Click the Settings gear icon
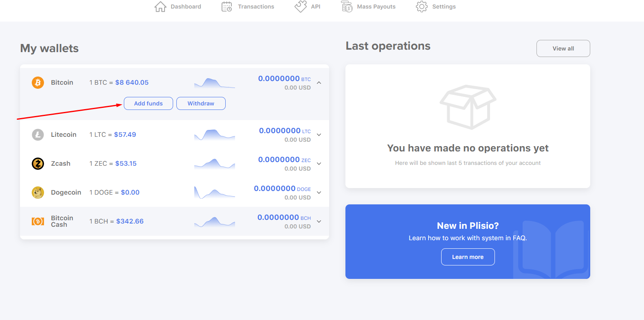 pos(422,7)
